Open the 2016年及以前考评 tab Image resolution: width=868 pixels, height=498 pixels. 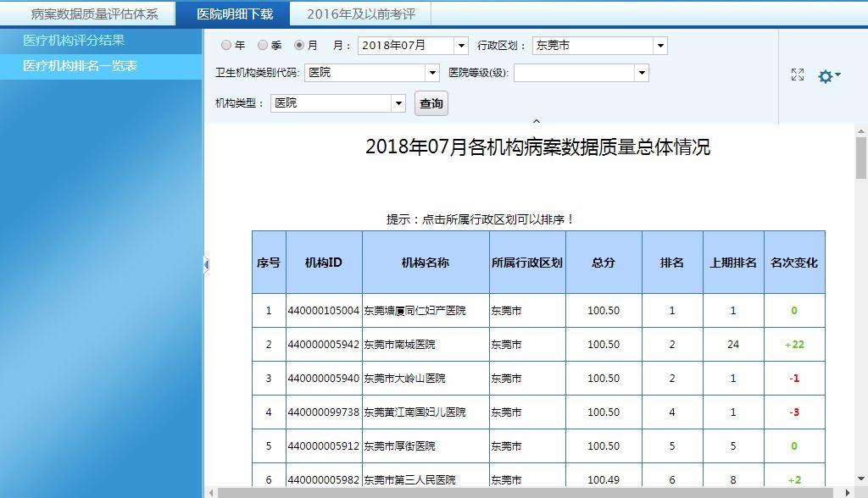point(360,14)
